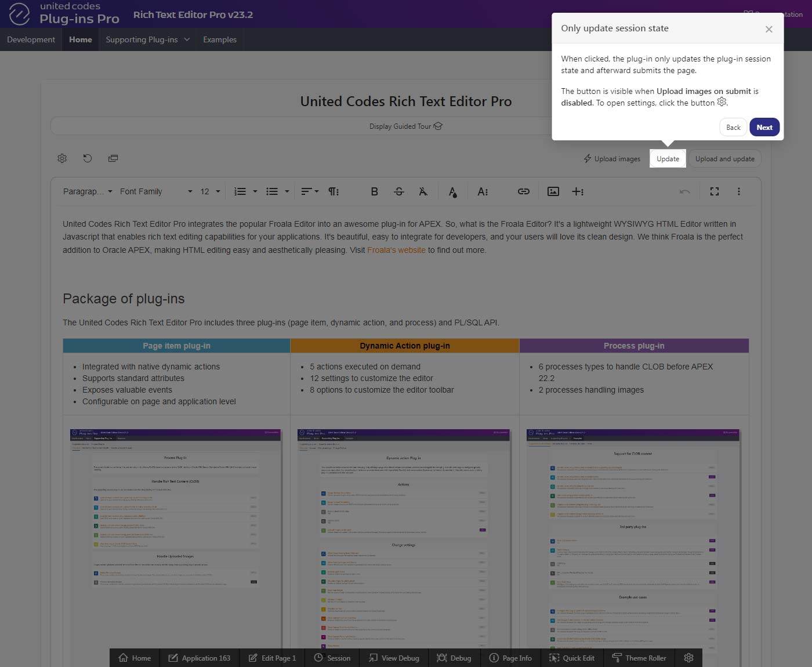The image size is (812, 667).
Task: Open the Development menu item
Action: [31, 39]
